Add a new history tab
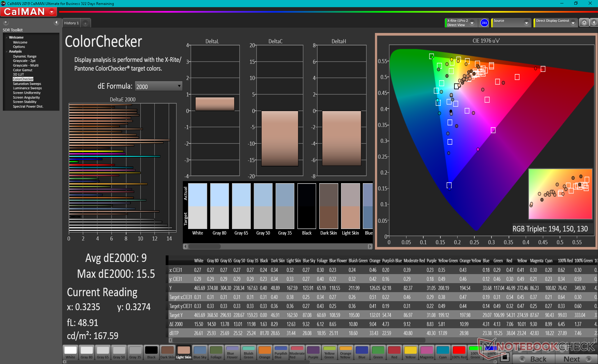Image resolution: width=598 pixels, height=364 pixels. (85, 23)
